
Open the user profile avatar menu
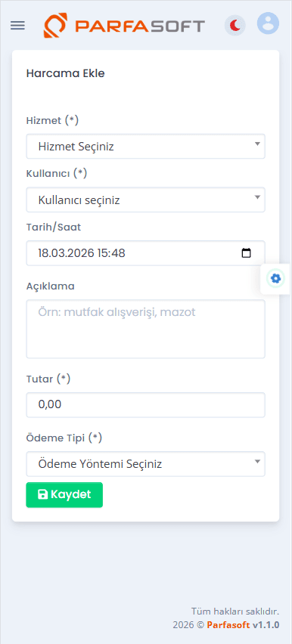(x=268, y=23)
